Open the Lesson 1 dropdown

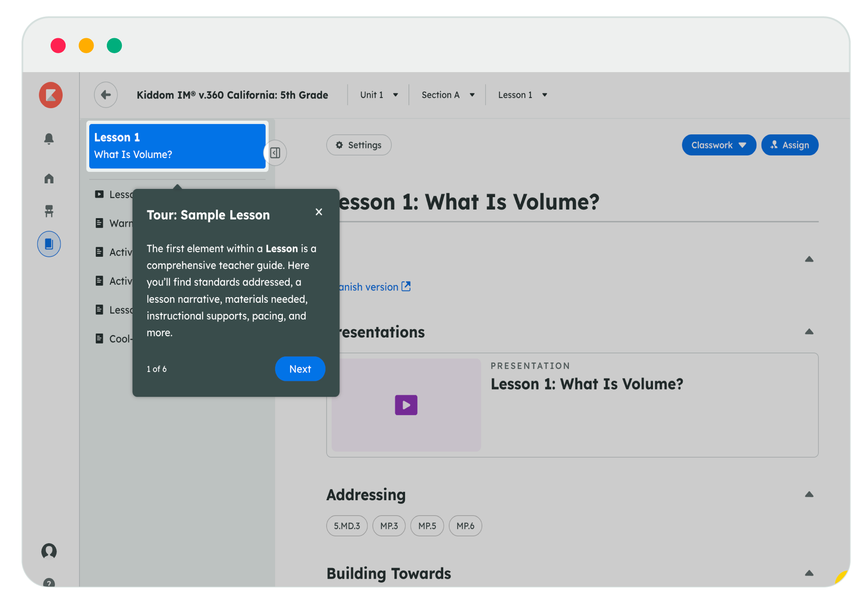tap(522, 95)
